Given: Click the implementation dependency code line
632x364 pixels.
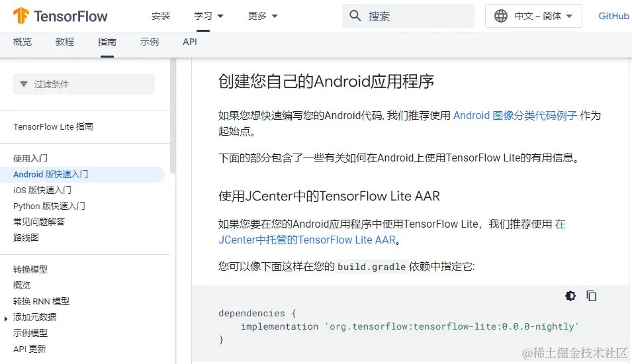Looking at the screenshot, I should coord(410,326).
